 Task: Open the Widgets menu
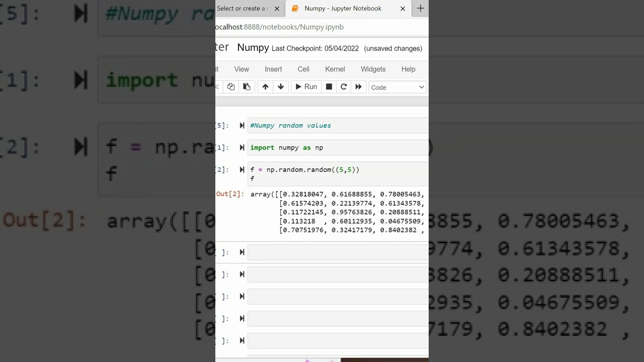pyautogui.click(x=373, y=69)
